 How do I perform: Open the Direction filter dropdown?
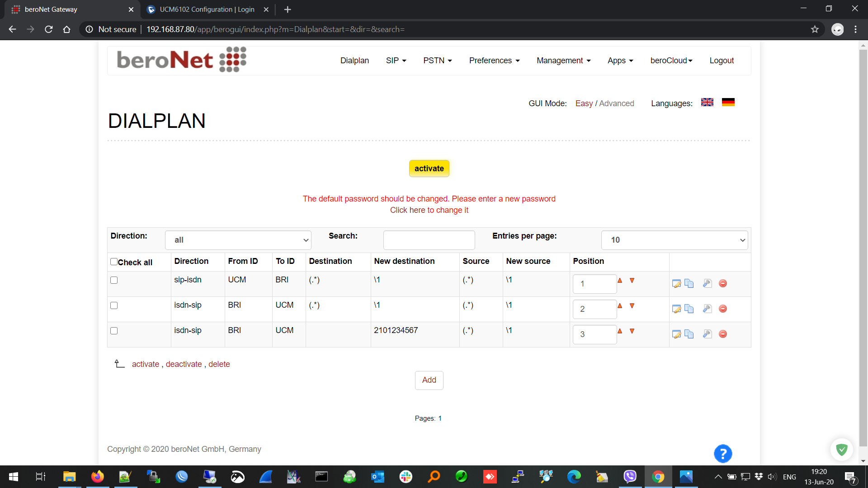click(x=238, y=240)
